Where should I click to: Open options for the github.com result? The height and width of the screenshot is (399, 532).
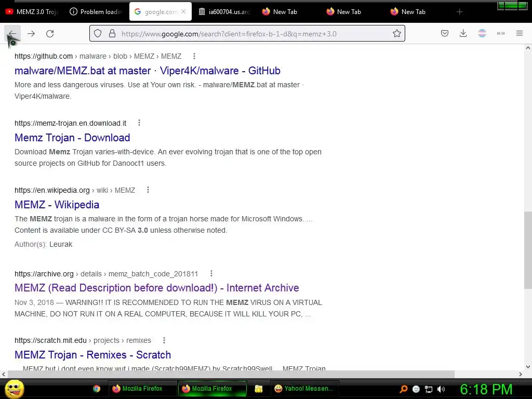[194, 56]
